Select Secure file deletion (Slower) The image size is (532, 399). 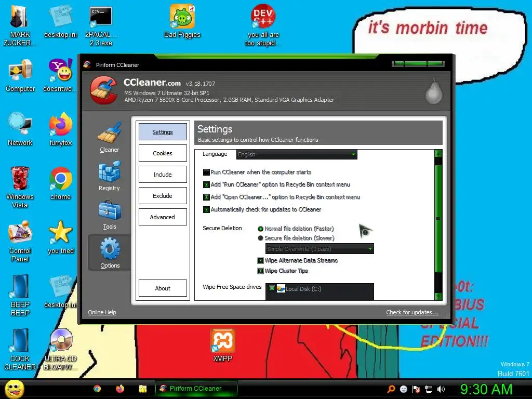261,238
